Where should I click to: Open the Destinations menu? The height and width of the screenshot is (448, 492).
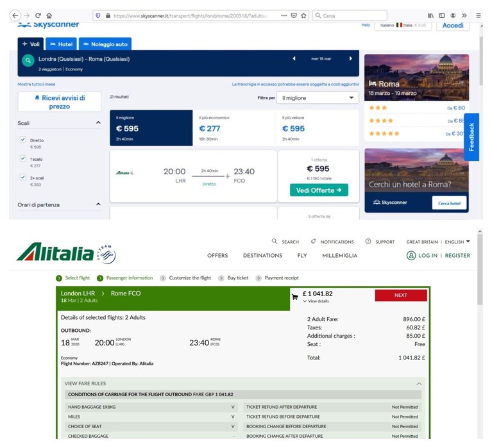coord(262,256)
